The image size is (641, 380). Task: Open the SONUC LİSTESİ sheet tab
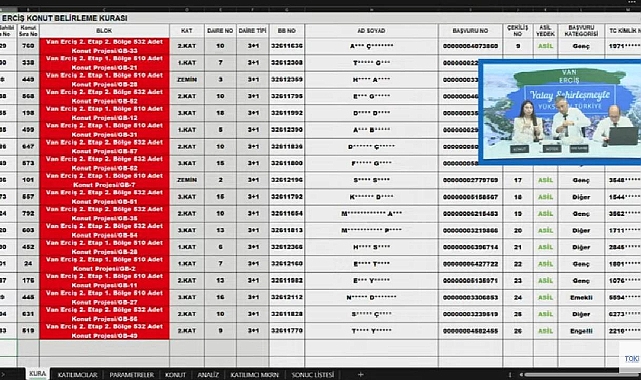pyautogui.click(x=313, y=375)
